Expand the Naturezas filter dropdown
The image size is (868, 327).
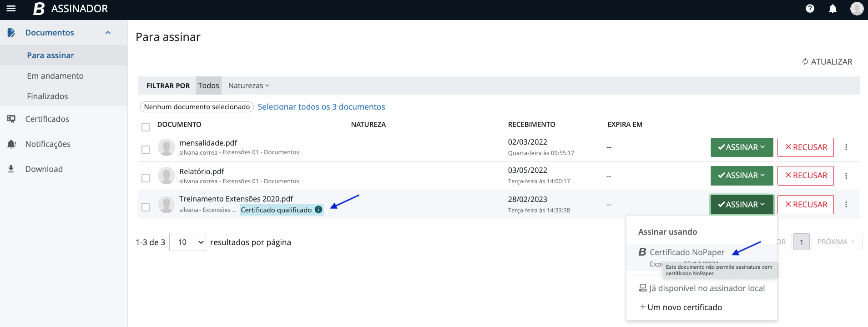pos(248,86)
